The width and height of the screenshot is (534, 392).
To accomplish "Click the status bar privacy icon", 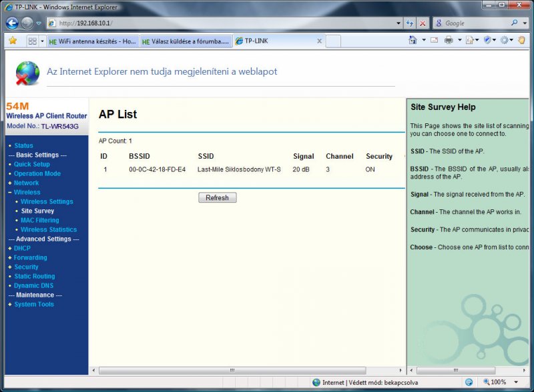I will click(469, 383).
